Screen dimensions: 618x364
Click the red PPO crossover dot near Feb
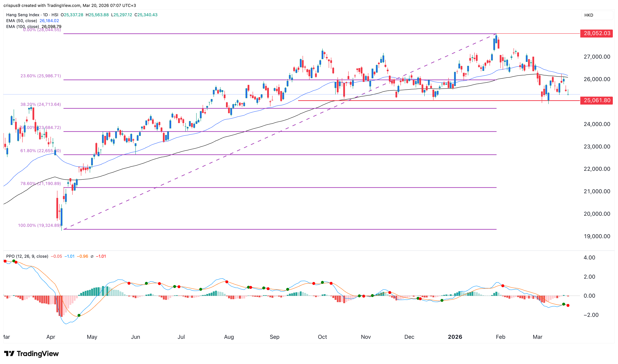pos(503,286)
